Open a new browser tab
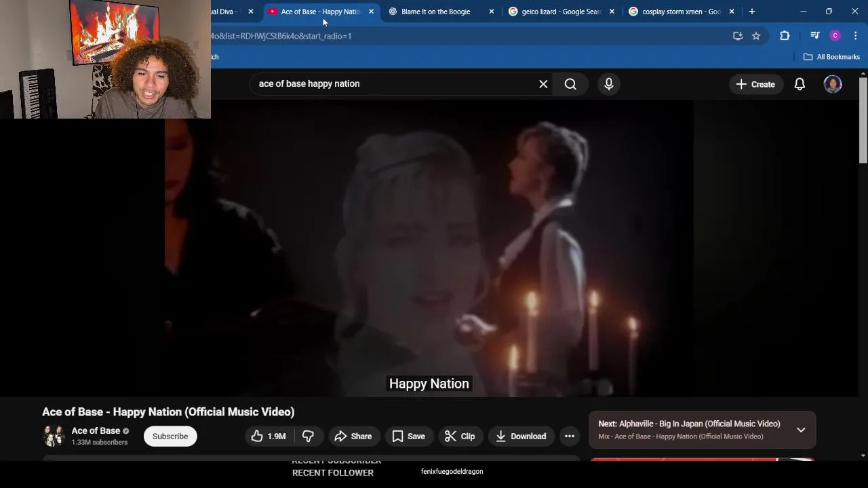The width and height of the screenshot is (868, 488). point(752,12)
